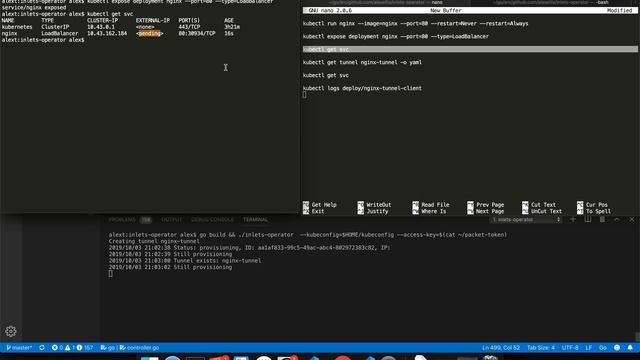Screen dimensions: 640x360
Task: Click 'kubectl logs deploy/nginx-tunnel-client' line in nano
Action: (362, 88)
